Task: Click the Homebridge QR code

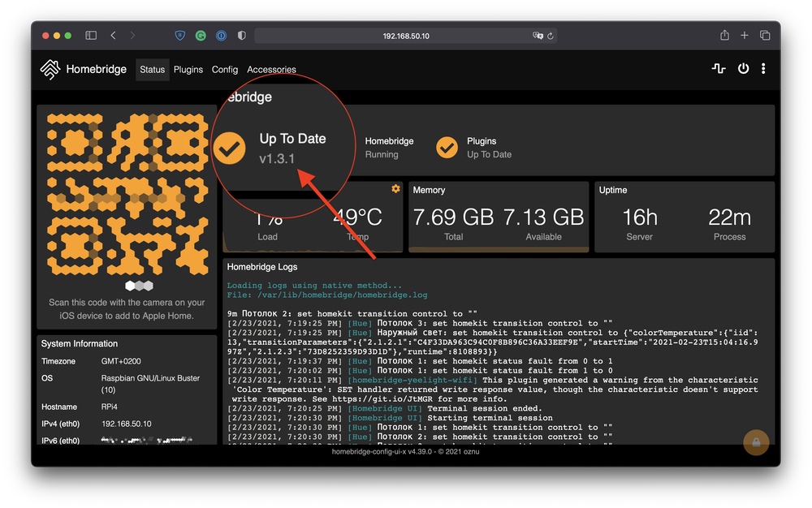Action: pos(127,194)
